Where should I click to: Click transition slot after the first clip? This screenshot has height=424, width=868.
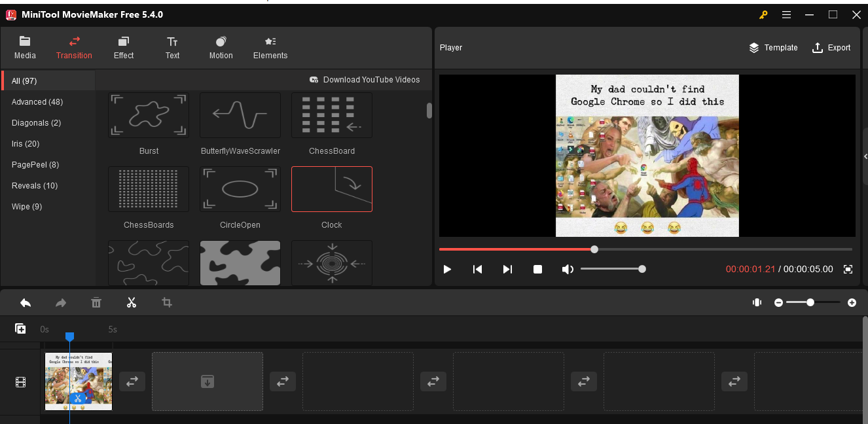tap(132, 381)
